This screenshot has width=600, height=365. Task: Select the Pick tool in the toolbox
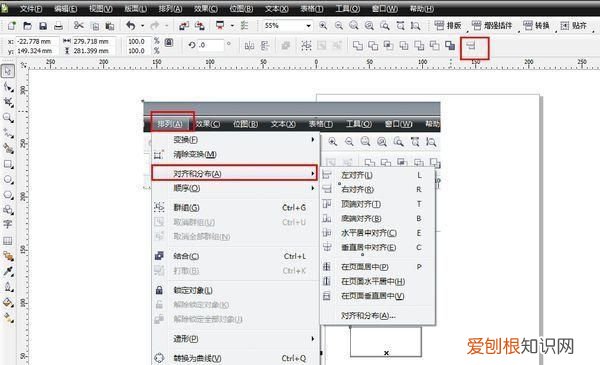pos(8,71)
